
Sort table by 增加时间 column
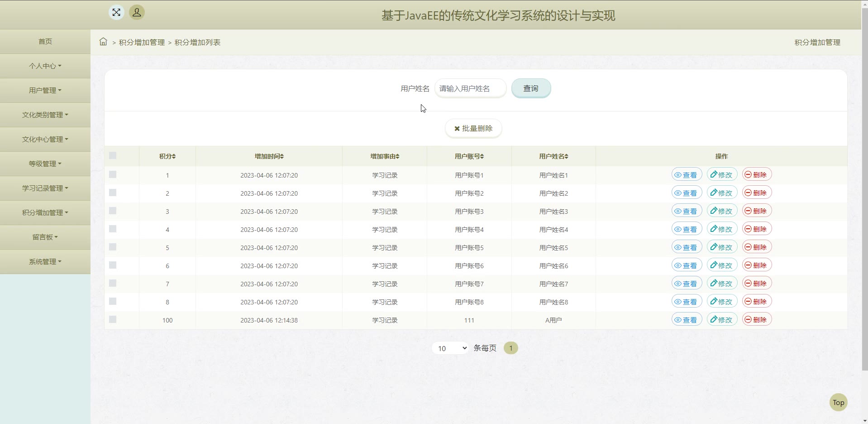tap(269, 156)
